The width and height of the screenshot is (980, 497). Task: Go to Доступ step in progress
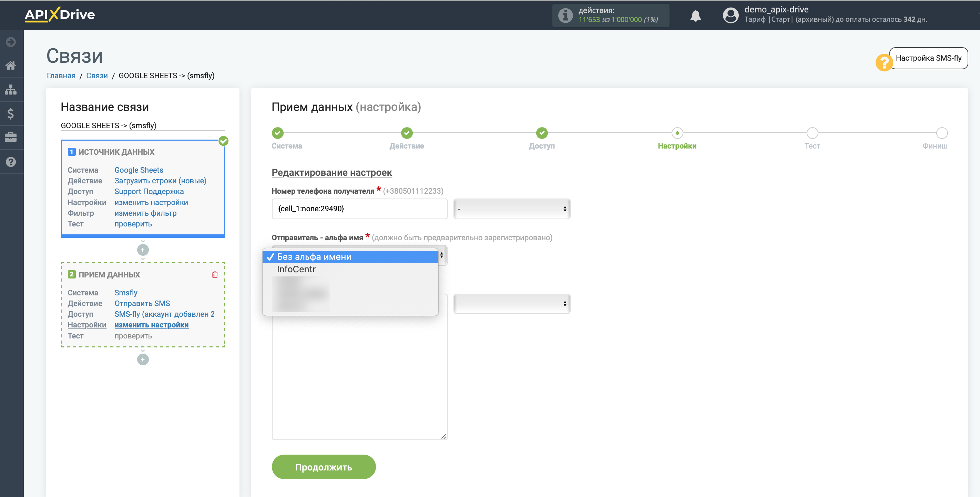pos(542,133)
